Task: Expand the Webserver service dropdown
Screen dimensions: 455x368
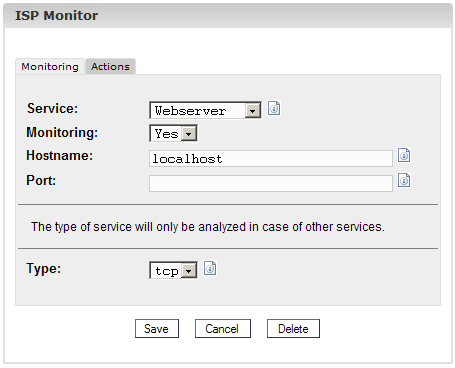Action: pyautogui.click(x=205, y=110)
